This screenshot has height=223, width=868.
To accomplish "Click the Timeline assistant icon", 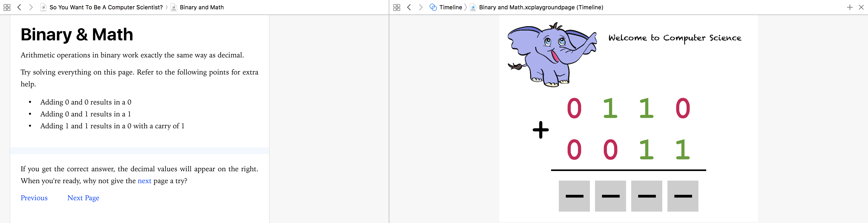I will (x=433, y=7).
